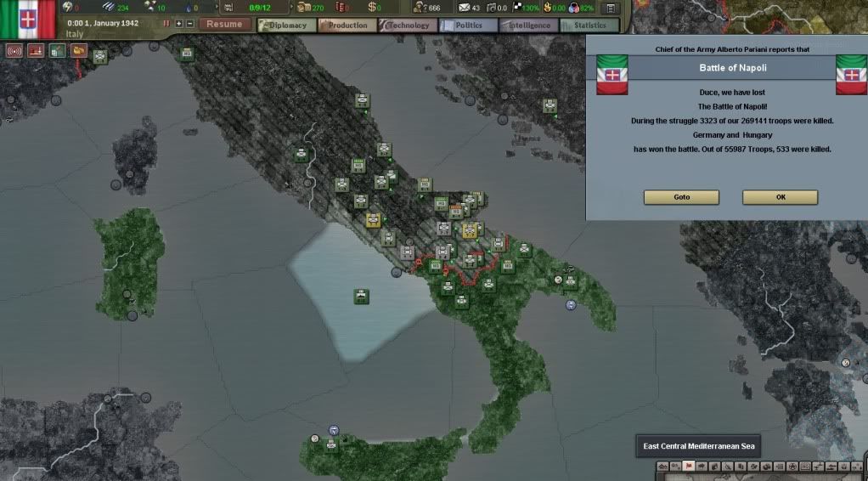The height and width of the screenshot is (481, 868).
Task: Select the star-in-circle map mode button
Action: [x=792, y=467]
